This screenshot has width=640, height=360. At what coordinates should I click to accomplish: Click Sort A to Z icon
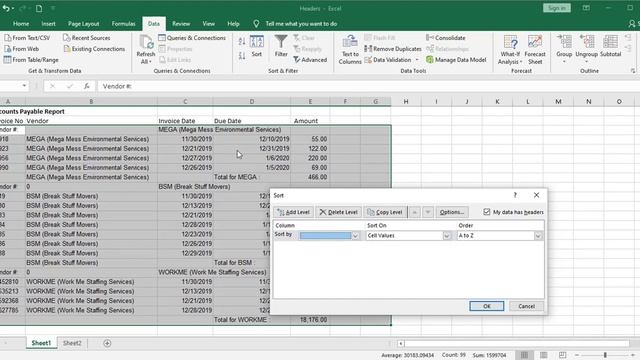coord(242,41)
